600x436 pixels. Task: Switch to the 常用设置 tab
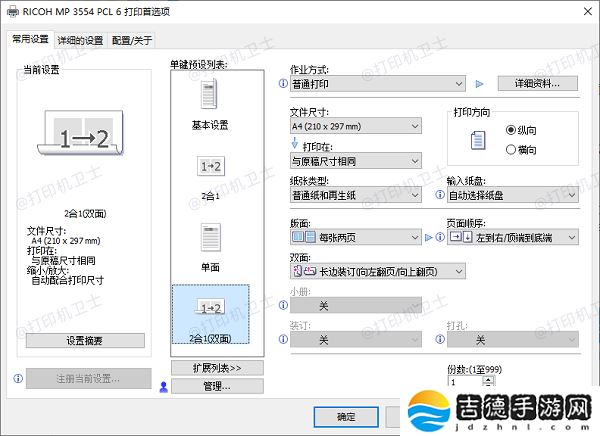[31, 39]
